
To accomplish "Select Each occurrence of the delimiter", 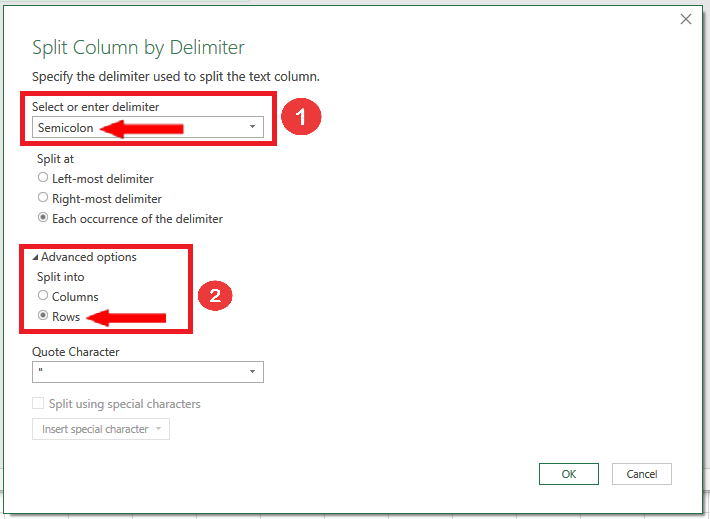I will [43, 218].
